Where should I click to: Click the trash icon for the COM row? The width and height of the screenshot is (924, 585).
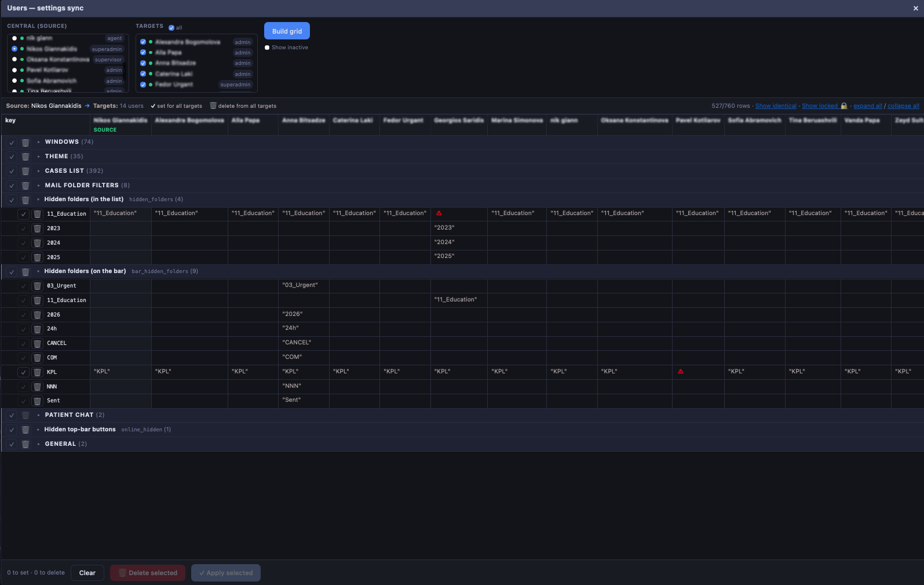point(37,358)
